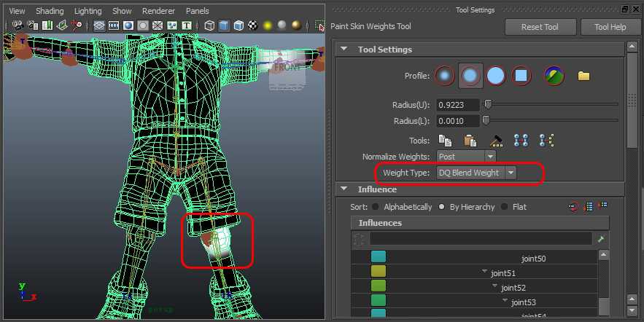Browse brush shapes with folder icon
This screenshot has height=322, width=644.
coord(583,76)
